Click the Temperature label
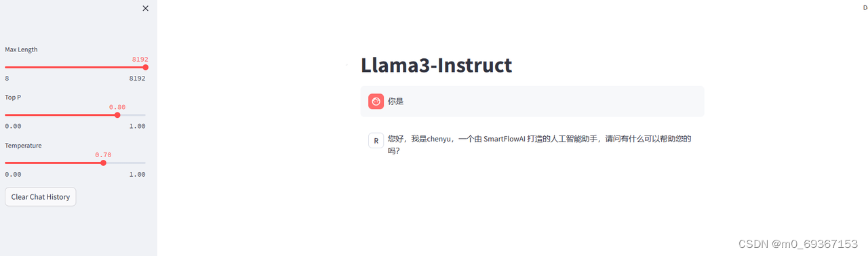This screenshot has width=868, height=256. (x=23, y=146)
